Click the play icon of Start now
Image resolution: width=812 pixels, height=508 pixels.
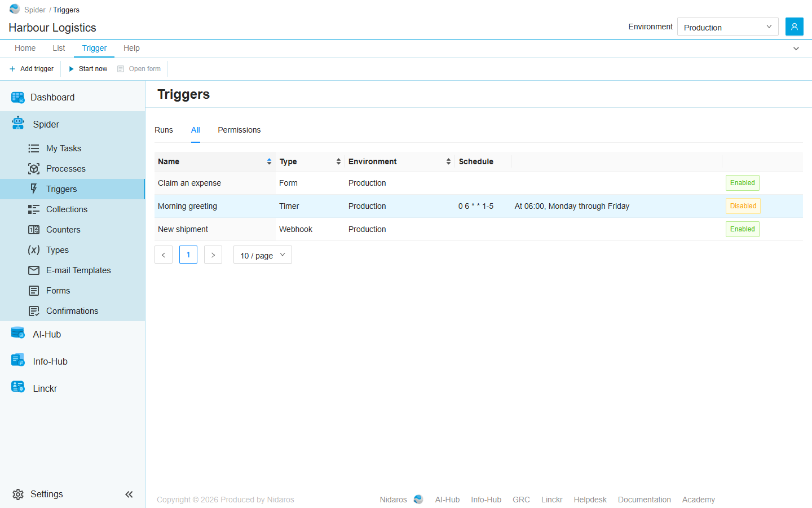72,69
